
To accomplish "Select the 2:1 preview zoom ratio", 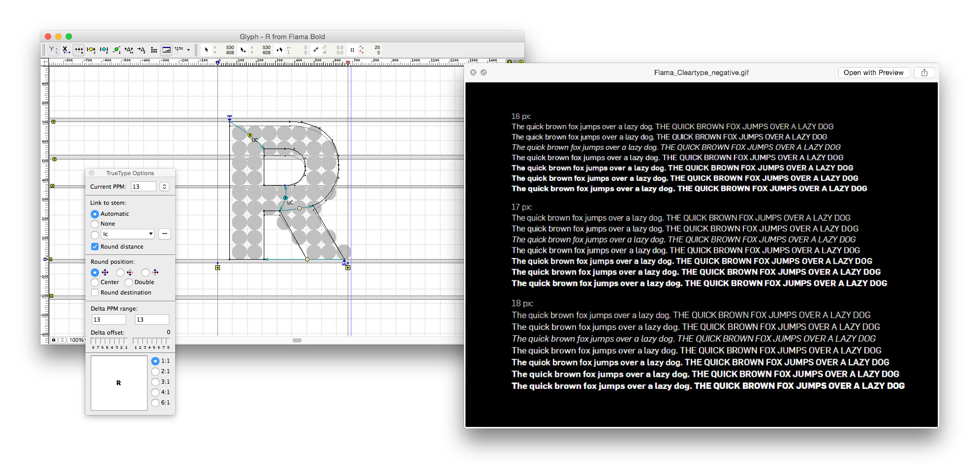I will coord(155,371).
